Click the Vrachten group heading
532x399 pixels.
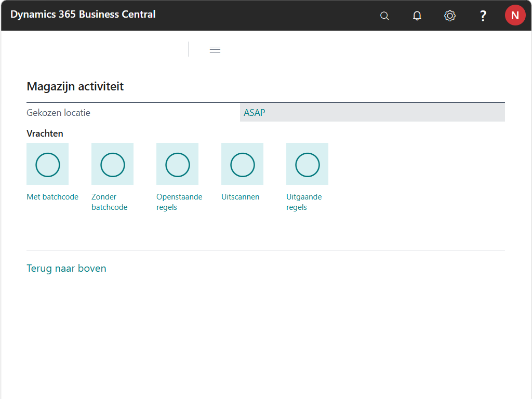[45, 134]
